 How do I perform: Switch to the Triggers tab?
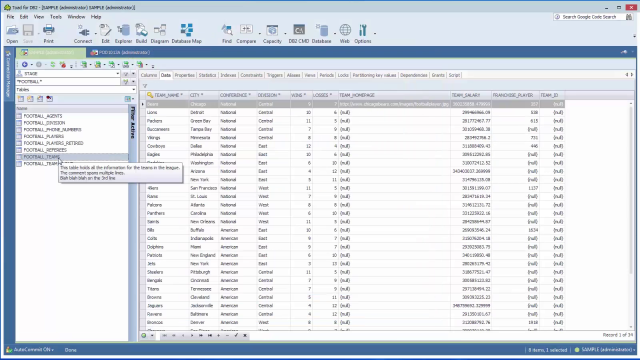[275, 75]
